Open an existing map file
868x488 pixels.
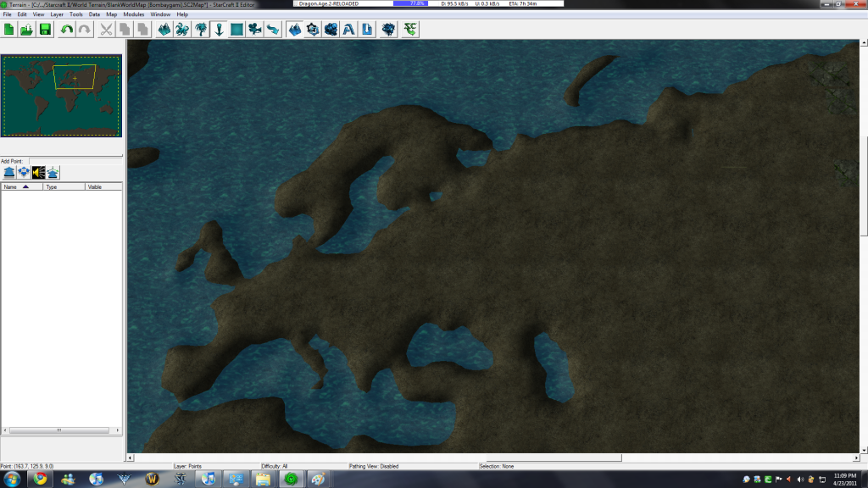pos(26,30)
